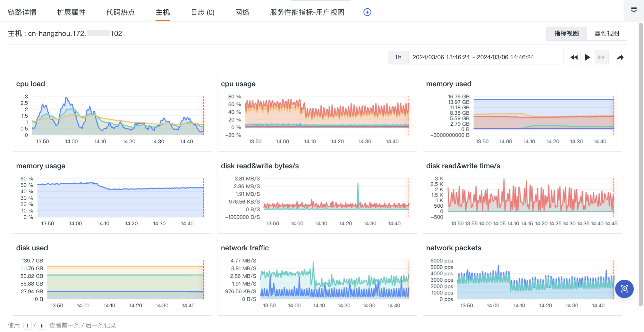Click the fast-forward time range icon
This screenshot has width=644, height=332.
[601, 57]
